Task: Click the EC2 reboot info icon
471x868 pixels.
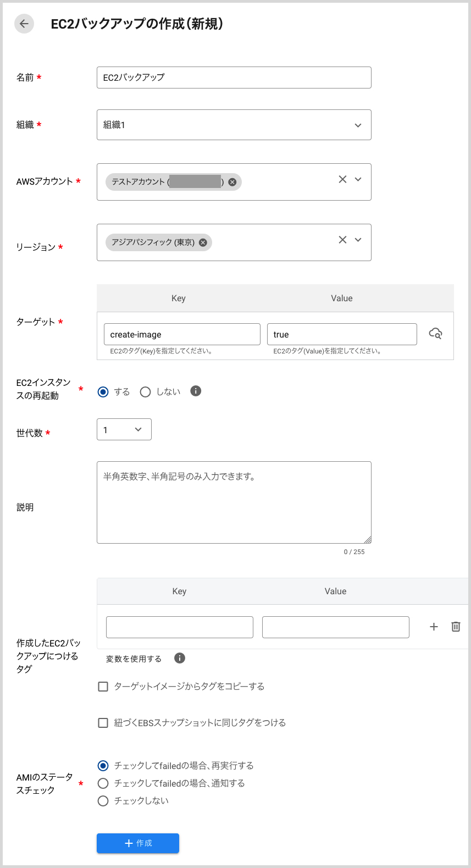Action: (x=196, y=391)
